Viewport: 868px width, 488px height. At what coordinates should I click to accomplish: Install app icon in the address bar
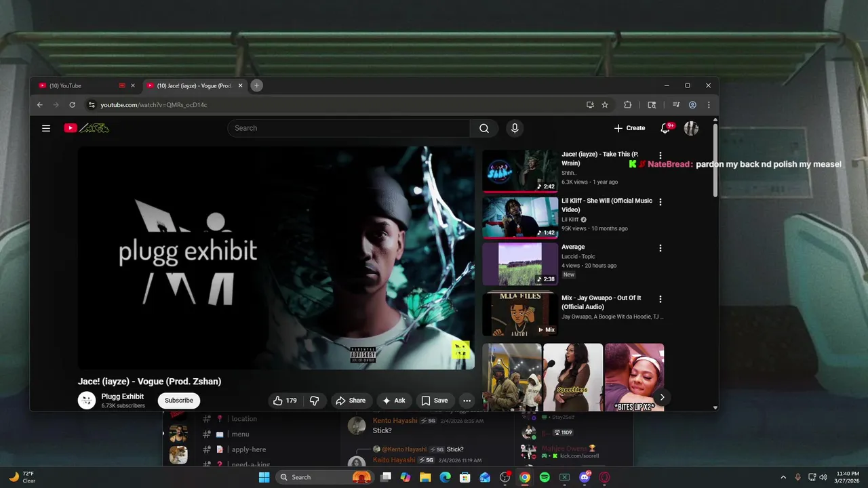(590, 105)
